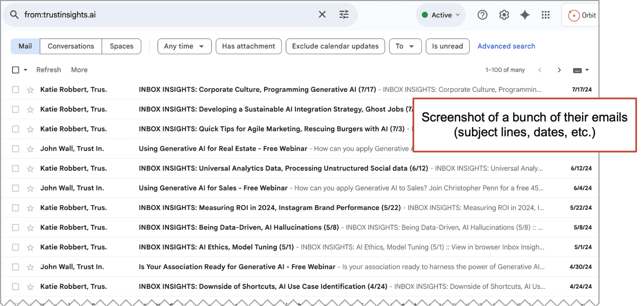Open search options sliders icon

click(x=344, y=14)
